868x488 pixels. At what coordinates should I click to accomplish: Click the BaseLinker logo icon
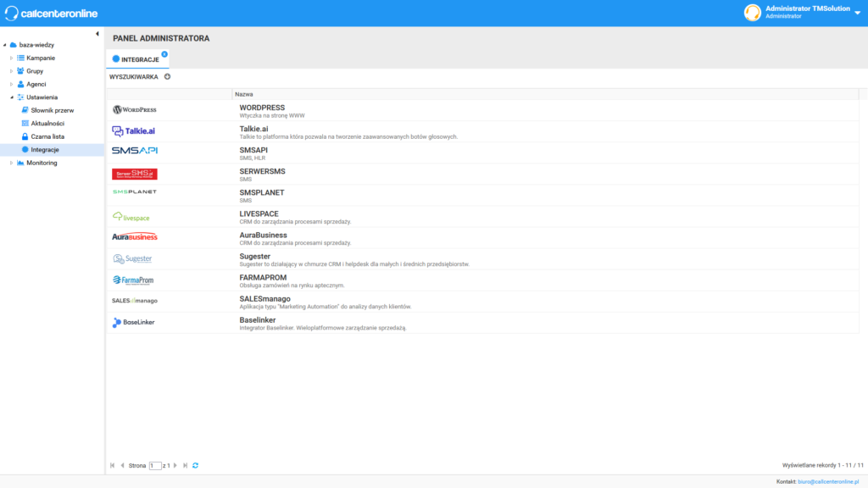pos(134,323)
